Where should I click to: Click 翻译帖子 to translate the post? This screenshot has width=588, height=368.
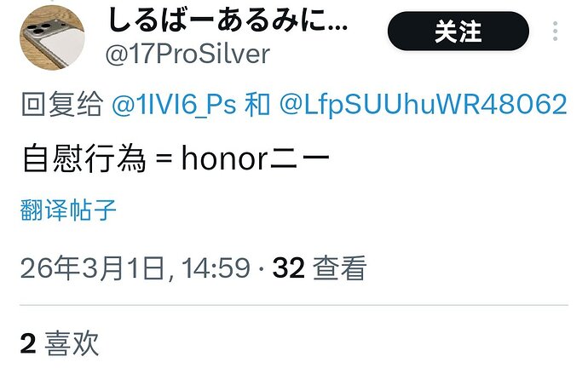pos(68,210)
